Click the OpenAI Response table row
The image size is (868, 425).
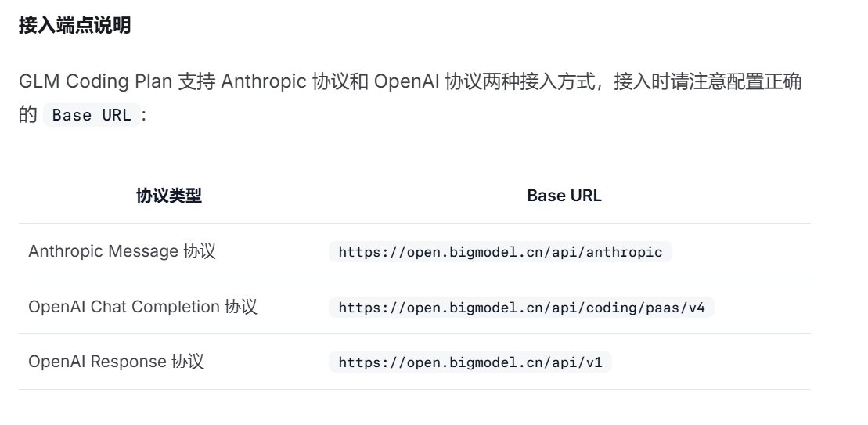[414, 362]
